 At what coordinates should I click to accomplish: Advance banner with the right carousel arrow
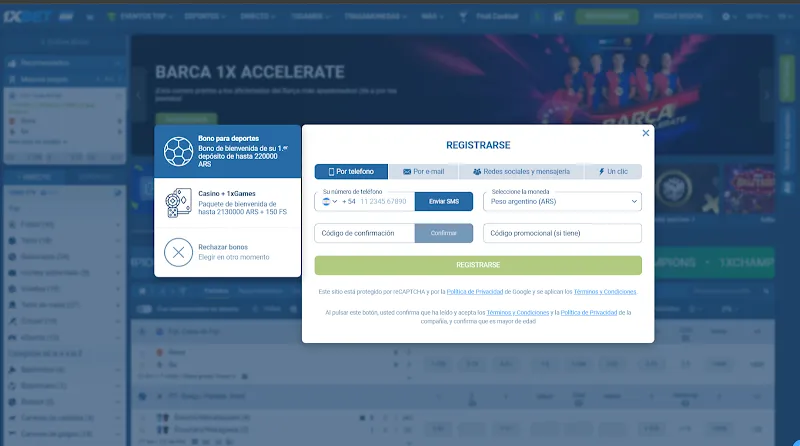(766, 95)
